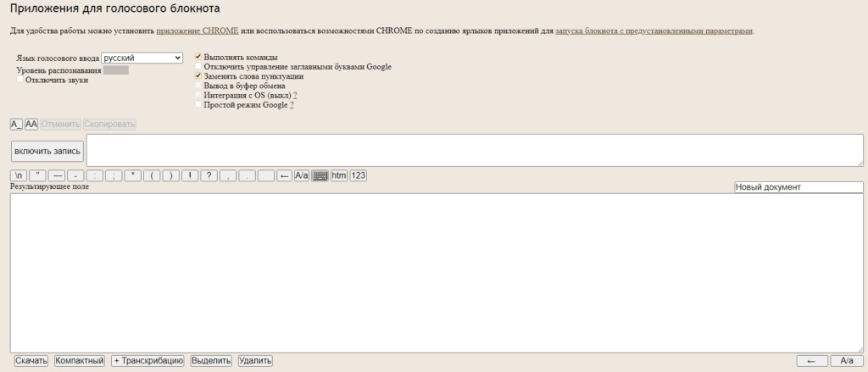Click the 'Новый документ' title field

[798, 187]
